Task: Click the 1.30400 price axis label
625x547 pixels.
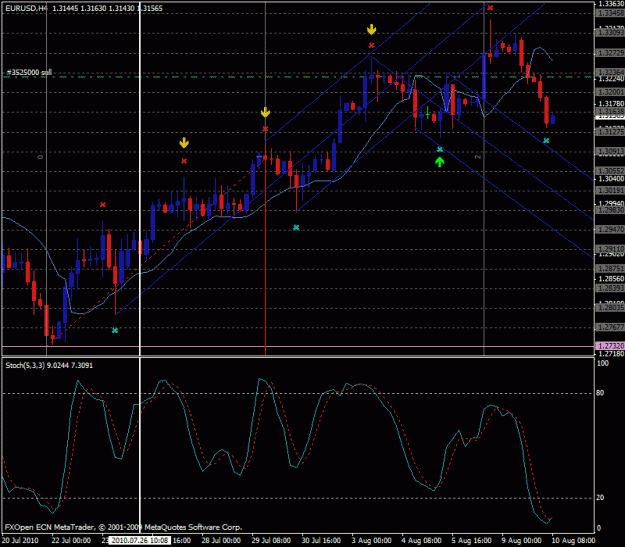Action: tap(611, 179)
